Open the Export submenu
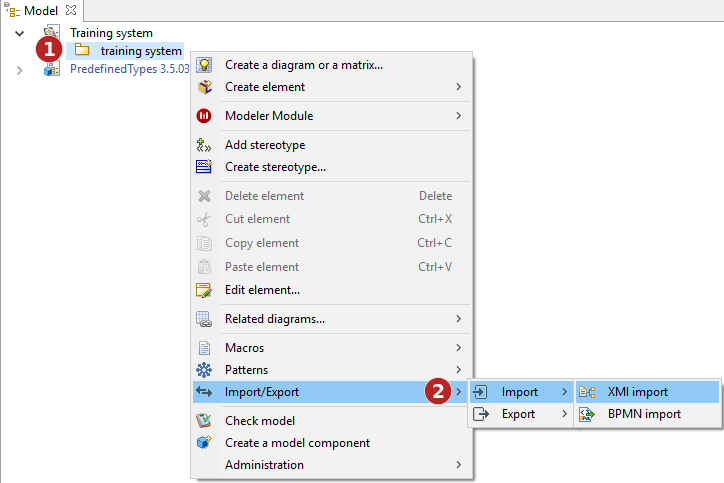 click(x=518, y=414)
